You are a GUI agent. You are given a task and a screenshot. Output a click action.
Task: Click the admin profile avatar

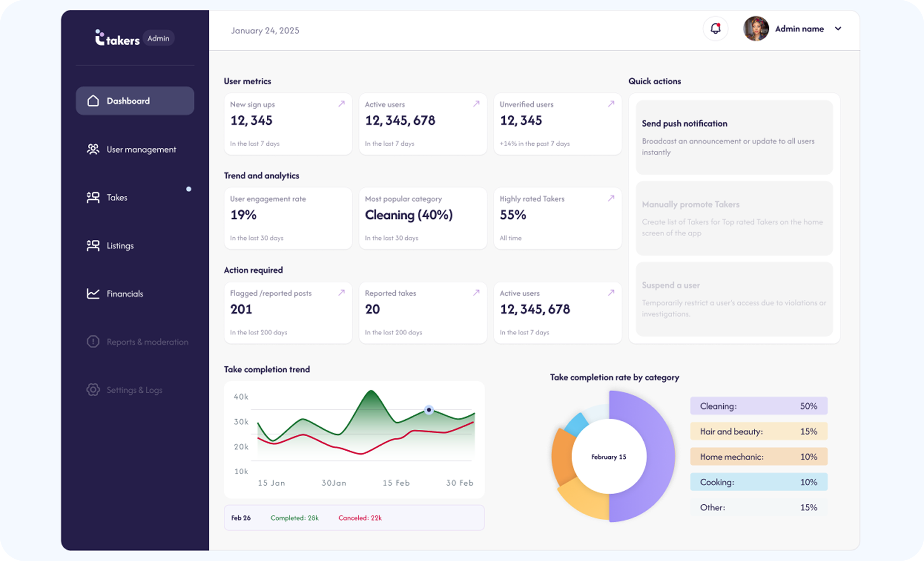pyautogui.click(x=756, y=29)
